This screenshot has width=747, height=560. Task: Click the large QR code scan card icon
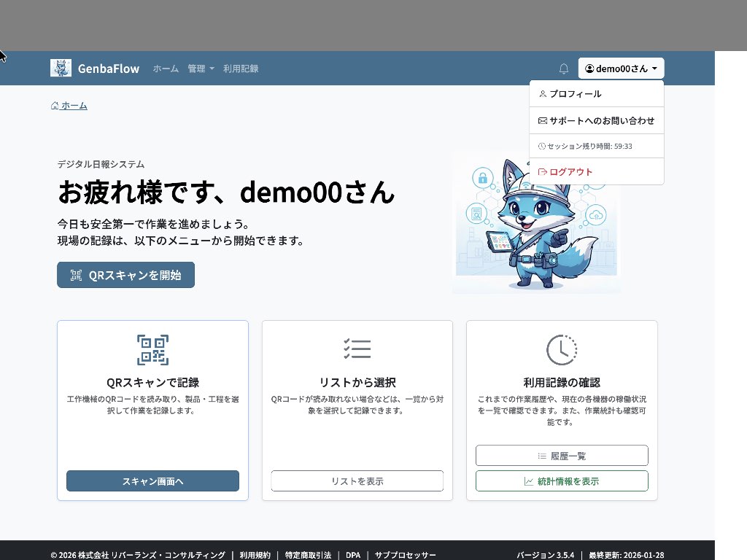pos(152,350)
